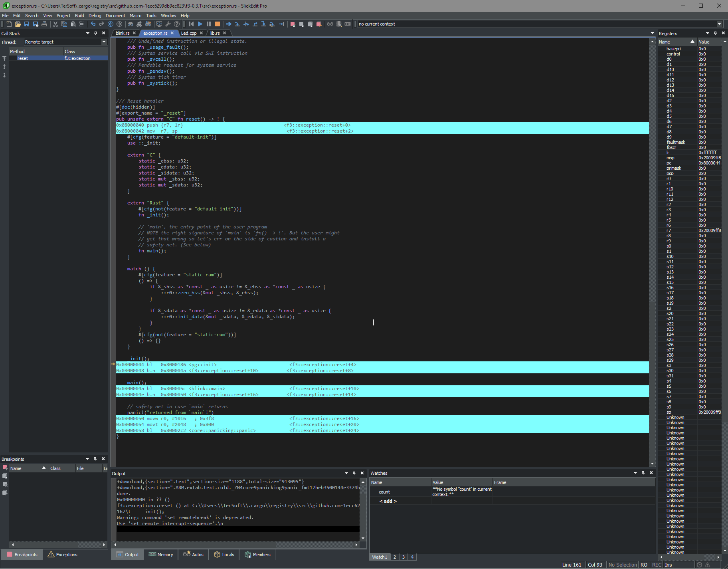The width and height of the screenshot is (728, 569).
Task: Click the Toggle Breakpoint pink icon
Action: [293, 24]
